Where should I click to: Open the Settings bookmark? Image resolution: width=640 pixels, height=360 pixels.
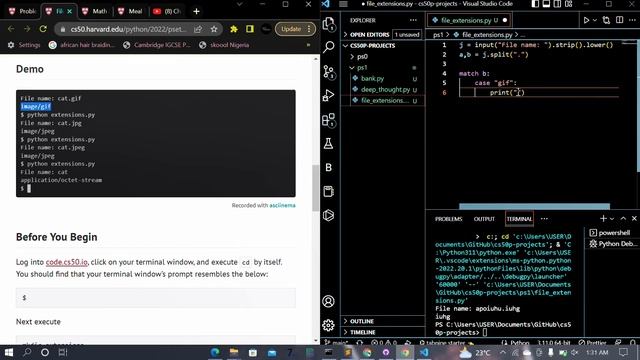coord(24,45)
